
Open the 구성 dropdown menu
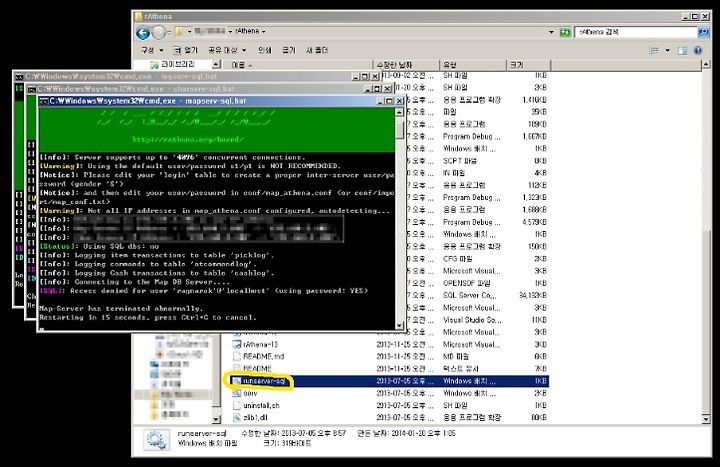[152, 50]
